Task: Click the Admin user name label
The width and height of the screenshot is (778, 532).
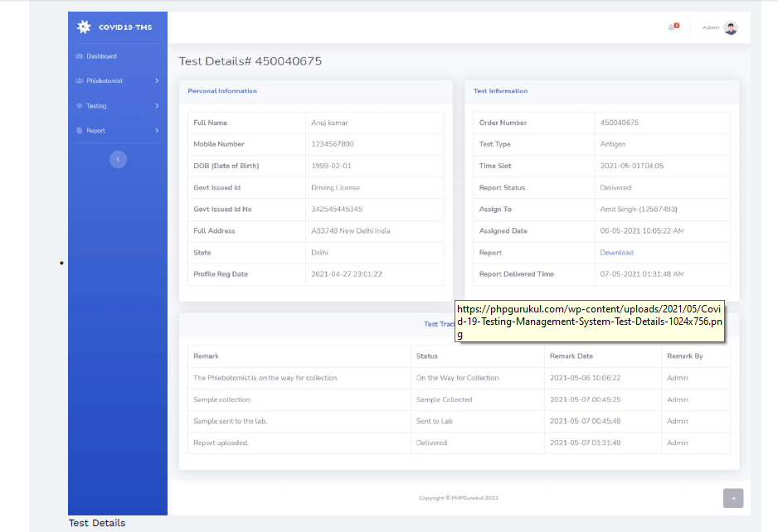Action: [711, 27]
